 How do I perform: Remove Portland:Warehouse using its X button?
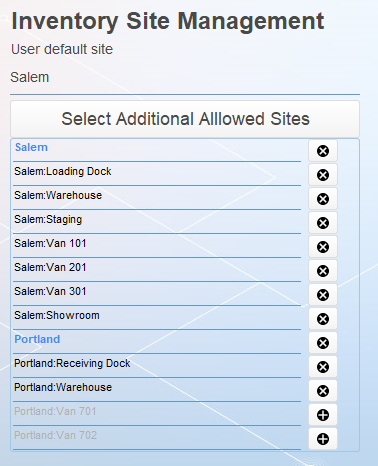click(323, 391)
